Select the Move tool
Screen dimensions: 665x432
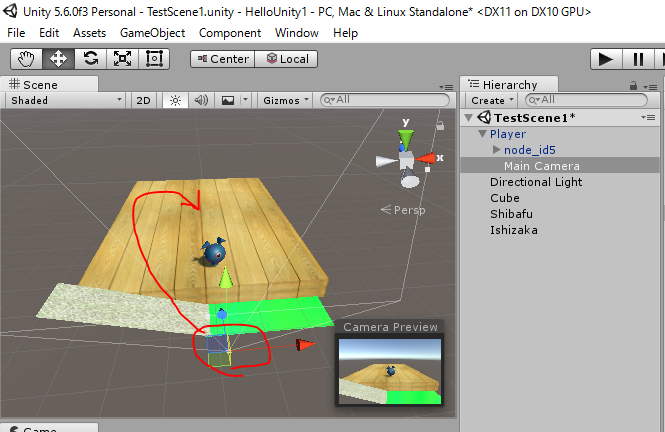point(58,59)
